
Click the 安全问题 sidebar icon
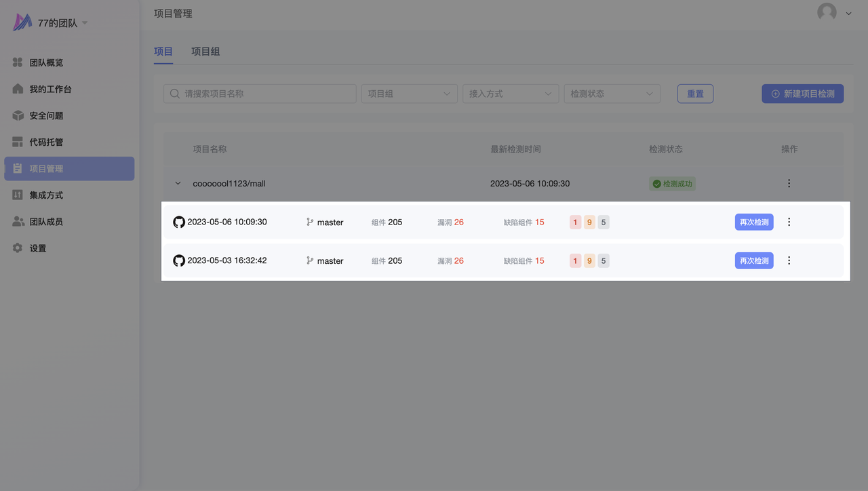click(x=18, y=115)
